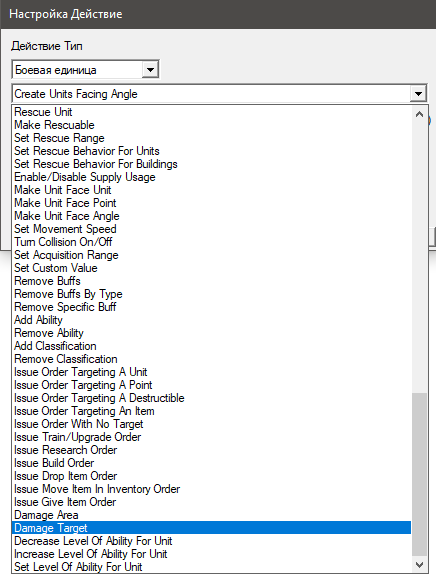Image resolution: width=436 pixels, height=586 pixels.
Task: Pick Issue Order Targeting A Point
Action: pyautogui.click(x=211, y=385)
